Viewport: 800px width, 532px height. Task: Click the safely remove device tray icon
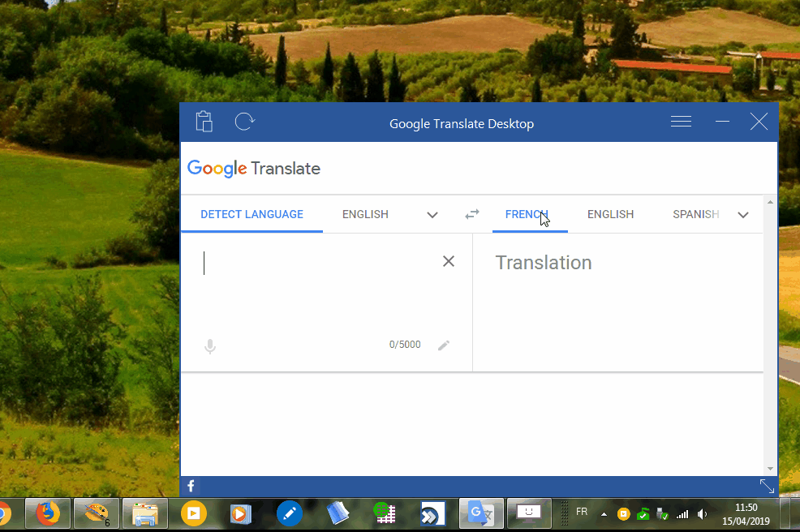662,514
